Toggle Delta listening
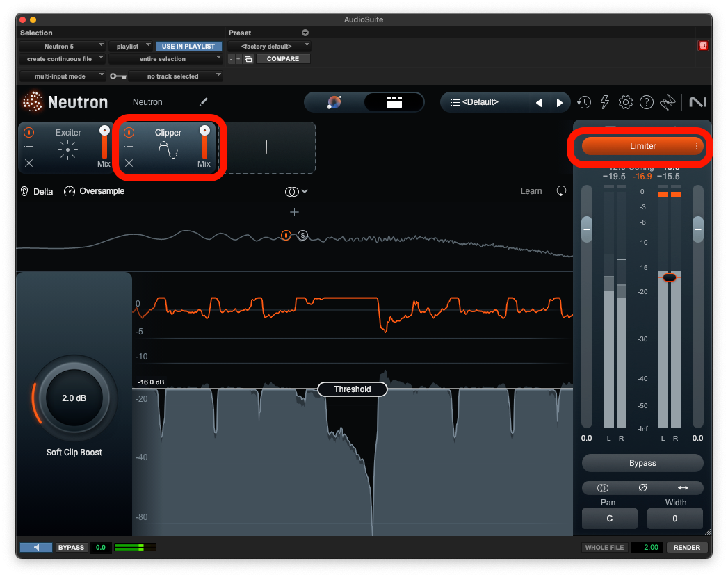 coord(37,191)
